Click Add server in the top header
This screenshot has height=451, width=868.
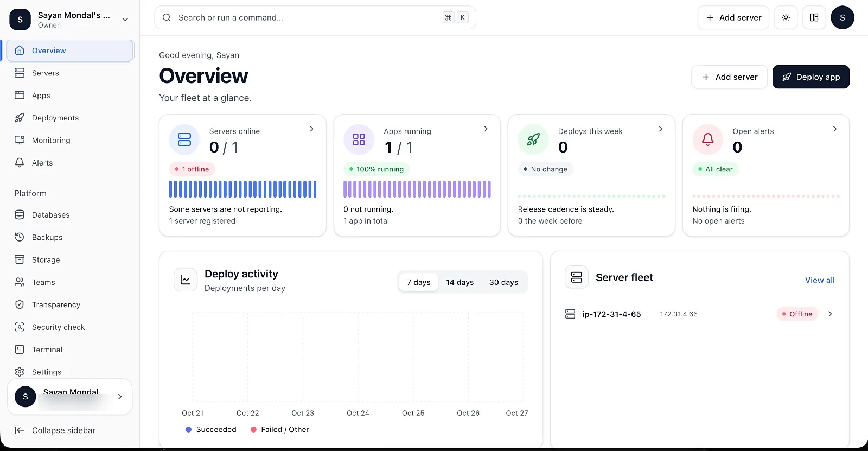click(x=733, y=17)
